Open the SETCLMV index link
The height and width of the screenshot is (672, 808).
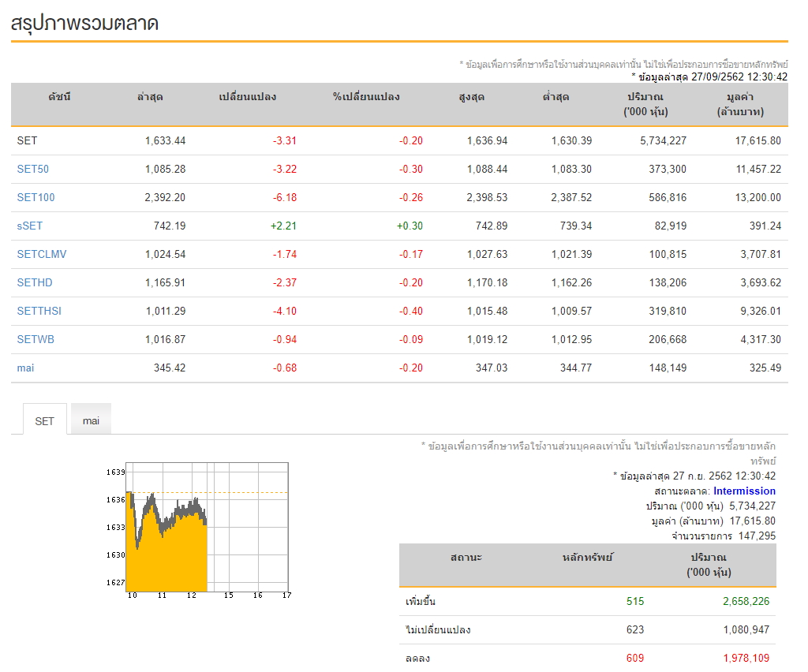tap(42, 254)
